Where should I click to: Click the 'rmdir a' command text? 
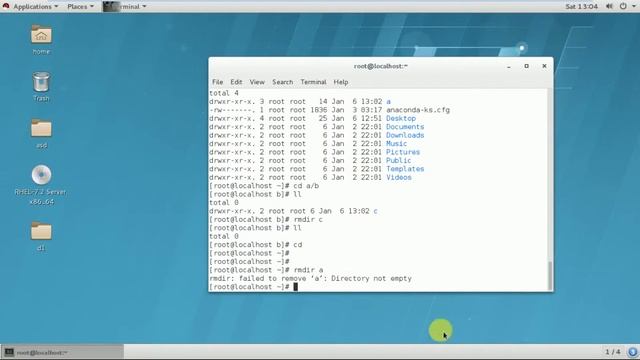308,270
